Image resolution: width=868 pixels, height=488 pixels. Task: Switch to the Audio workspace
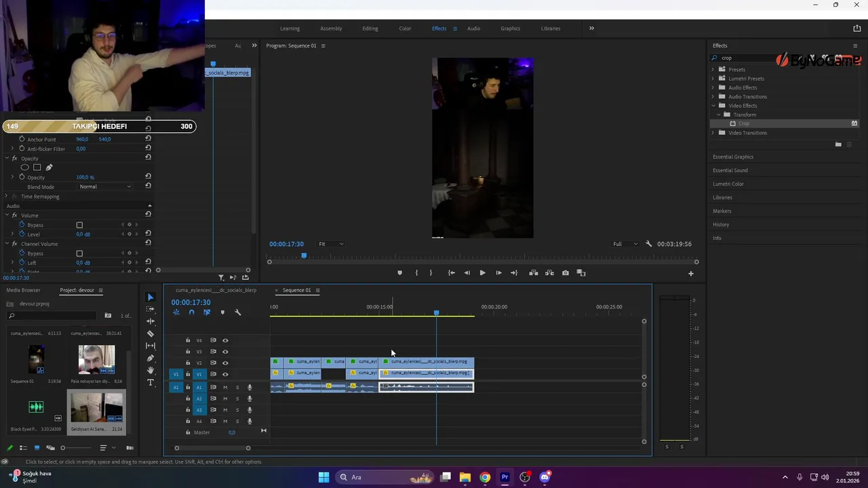[x=473, y=28]
